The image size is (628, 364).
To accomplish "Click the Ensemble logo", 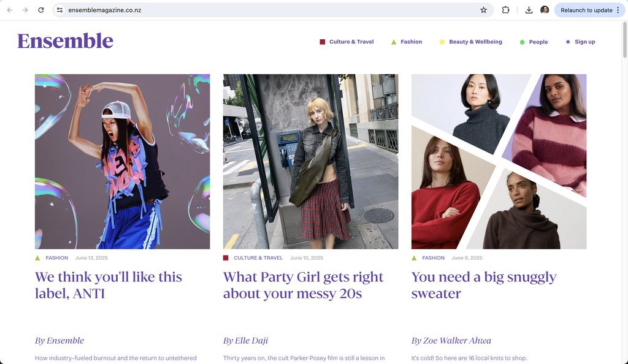I will click(x=65, y=41).
